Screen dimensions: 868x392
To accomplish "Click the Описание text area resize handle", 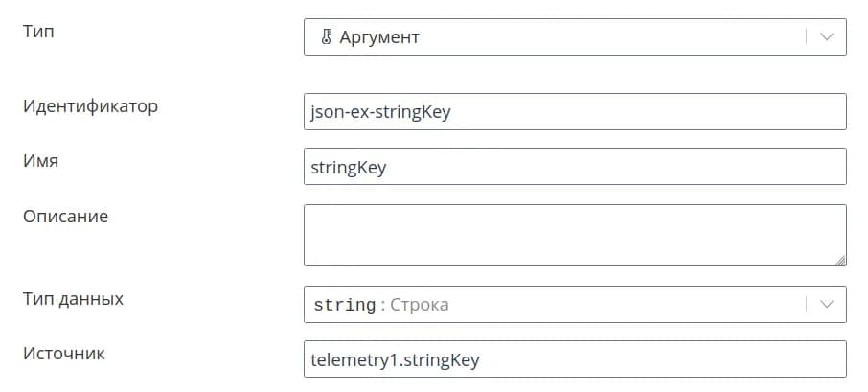I will 840,259.
